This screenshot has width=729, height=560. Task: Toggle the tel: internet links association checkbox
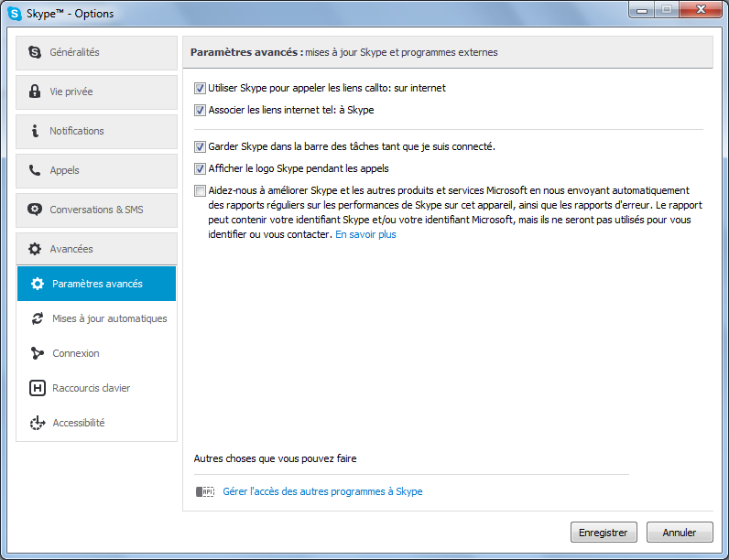click(x=200, y=110)
